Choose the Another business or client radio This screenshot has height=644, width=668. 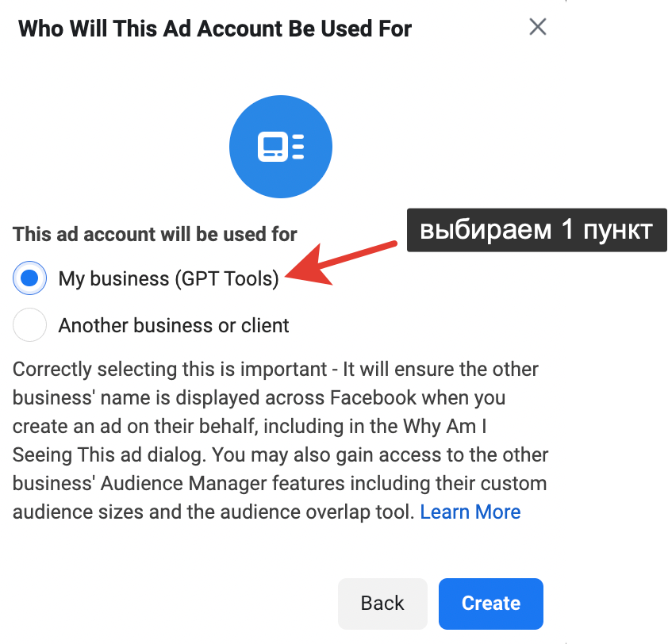[x=30, y=325]
